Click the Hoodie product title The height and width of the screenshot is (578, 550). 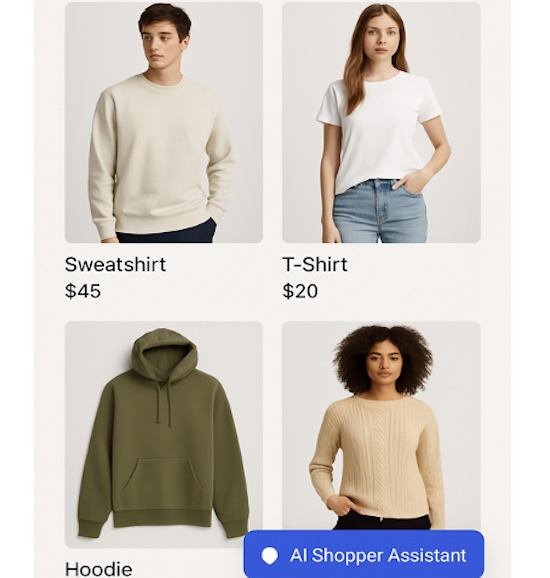pos(98,569)
